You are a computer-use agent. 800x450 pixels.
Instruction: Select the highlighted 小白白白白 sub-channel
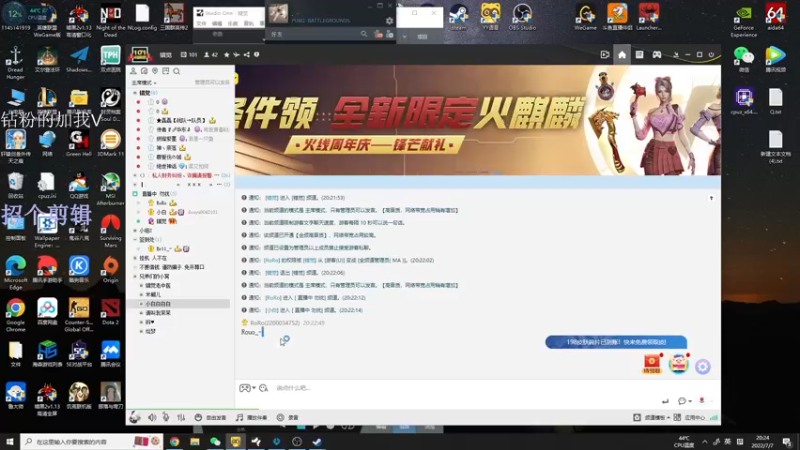point(178,304)
